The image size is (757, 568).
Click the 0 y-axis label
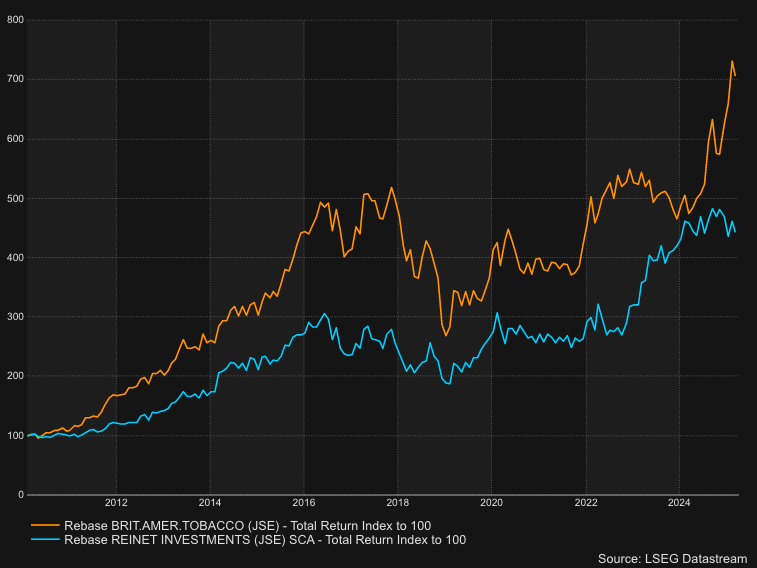[x=21, y=495]
